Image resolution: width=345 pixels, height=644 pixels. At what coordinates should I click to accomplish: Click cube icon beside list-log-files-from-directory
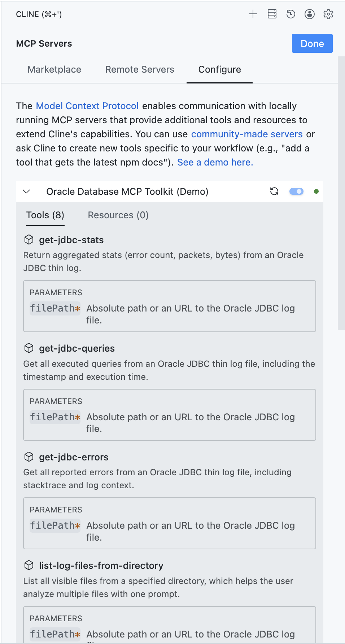coord(29,565)
